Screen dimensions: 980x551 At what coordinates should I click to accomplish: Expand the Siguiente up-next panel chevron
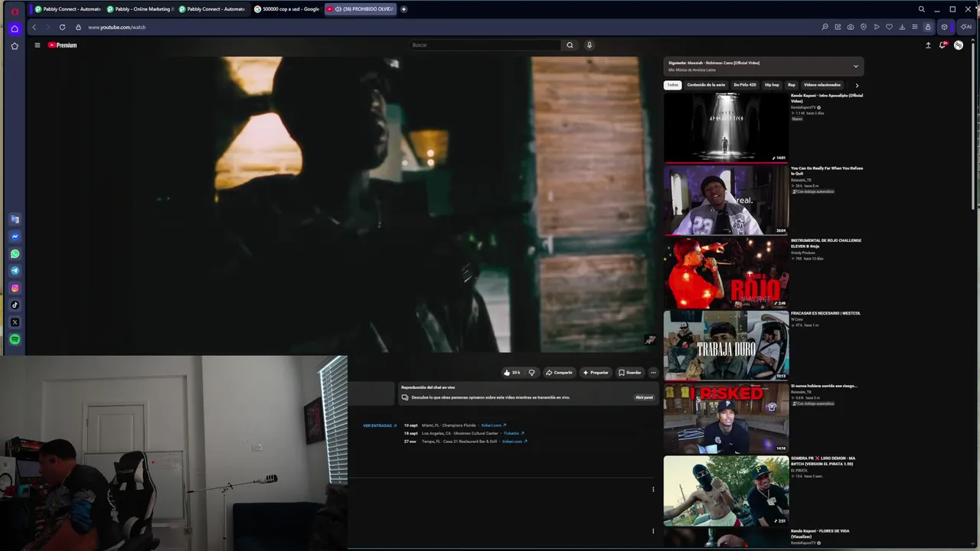[x=856, y=66]
